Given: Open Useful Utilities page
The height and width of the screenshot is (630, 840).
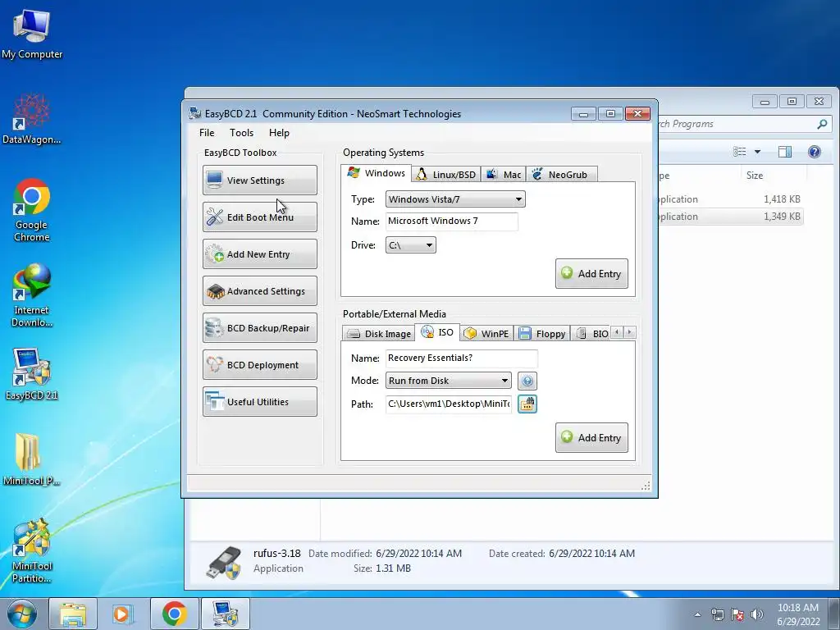Looking at the screenshot, I should tap(260, 402).
